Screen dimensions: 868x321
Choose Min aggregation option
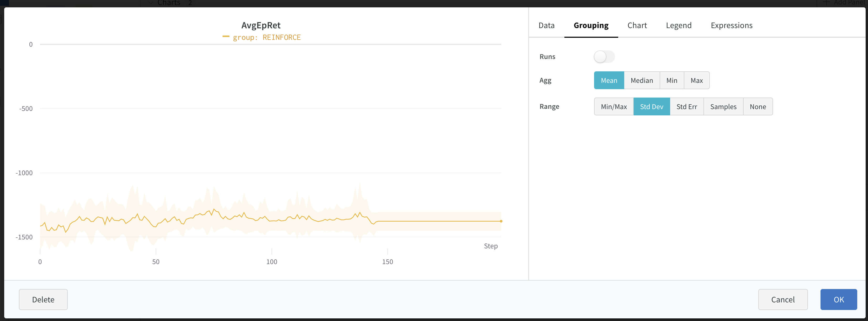coord(671,81)
